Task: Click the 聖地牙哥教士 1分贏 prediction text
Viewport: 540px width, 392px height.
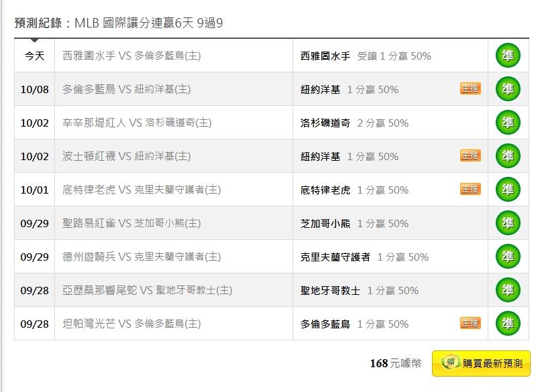Action: [359, 291]
